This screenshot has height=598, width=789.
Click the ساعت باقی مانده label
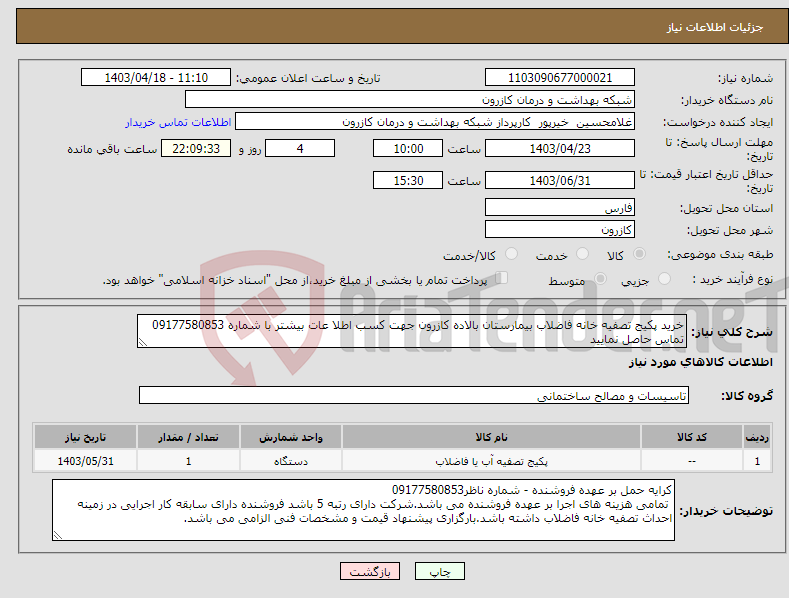tap(112, 150)
